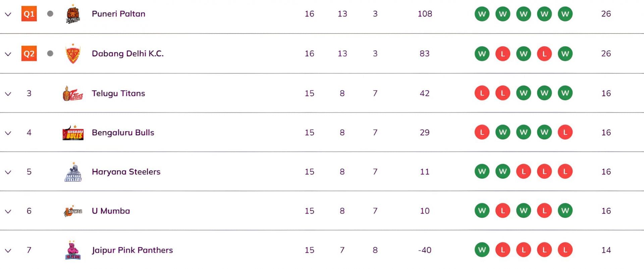The height and width of the screenshot is (269, 644).
Task: Click the Q2 qualifier badge
Action: (x=29, y=54)
